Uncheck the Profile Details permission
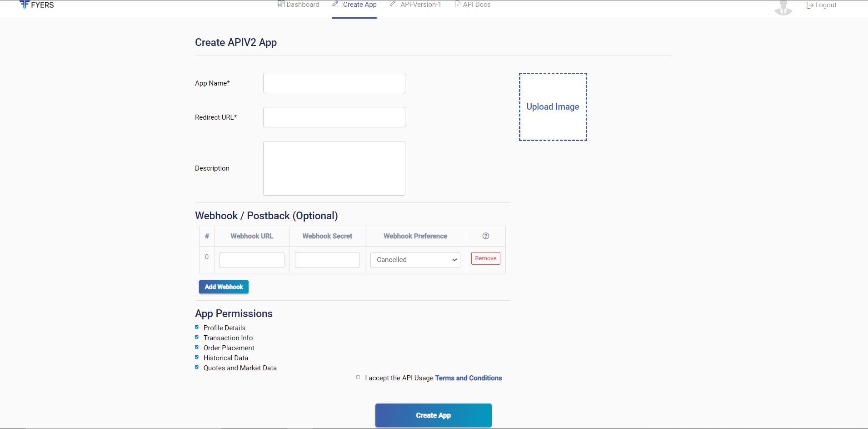Screen dimensions: 868x429 (x=197, y=327)
